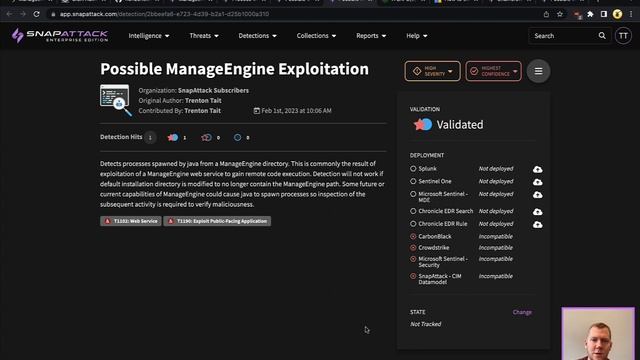Open T1190 Exploit Public-Facing Application tag
The width and height of the screenshot is (640, 360).
coord(217,221)
